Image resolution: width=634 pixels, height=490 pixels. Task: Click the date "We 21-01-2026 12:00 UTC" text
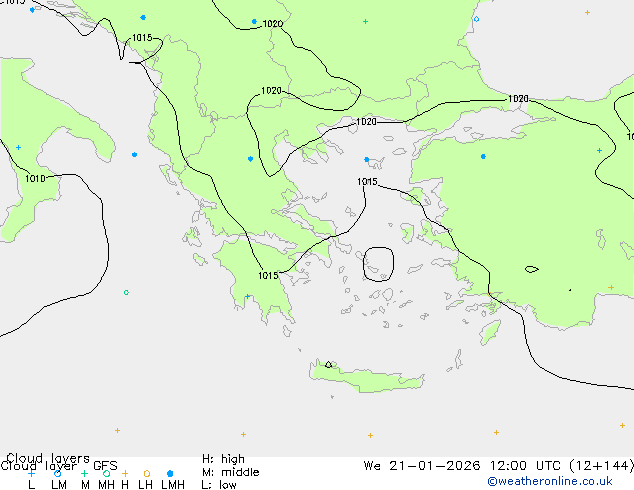pyautogui.click(x=462, y=466)
